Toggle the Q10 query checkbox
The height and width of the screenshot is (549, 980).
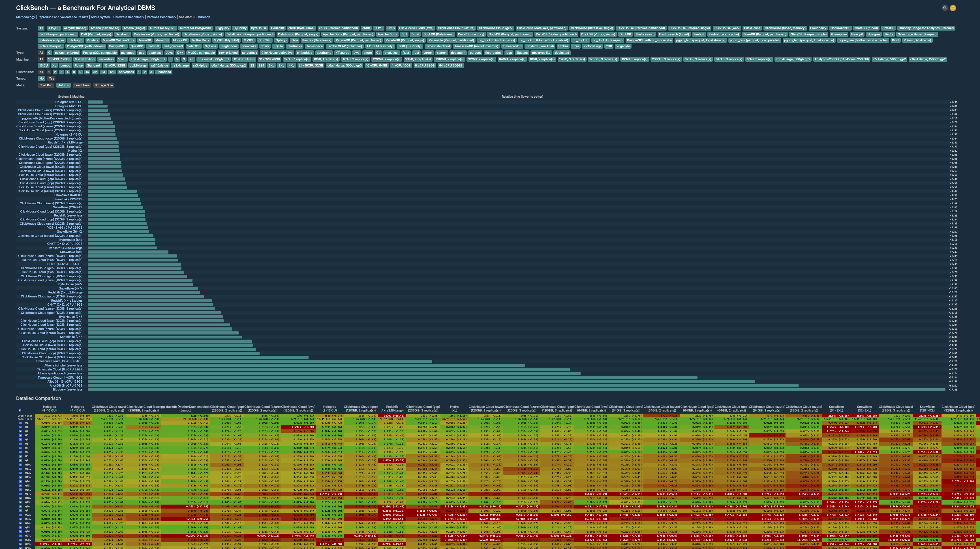click(x=21, y=465)
